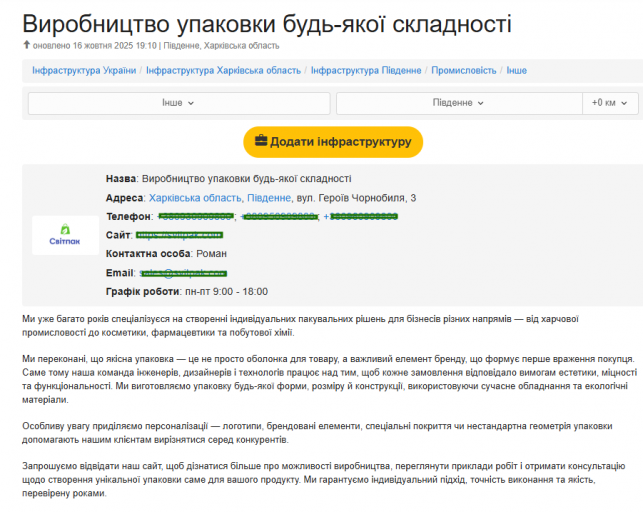
Task: Click Додати інфраструктуру button
Action: (x=333, y=142)
